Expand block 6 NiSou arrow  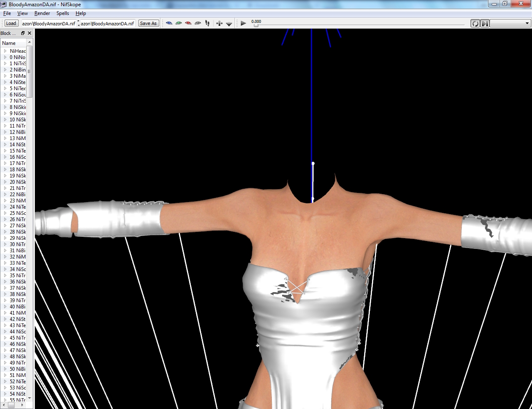click(x=5, y=95)
